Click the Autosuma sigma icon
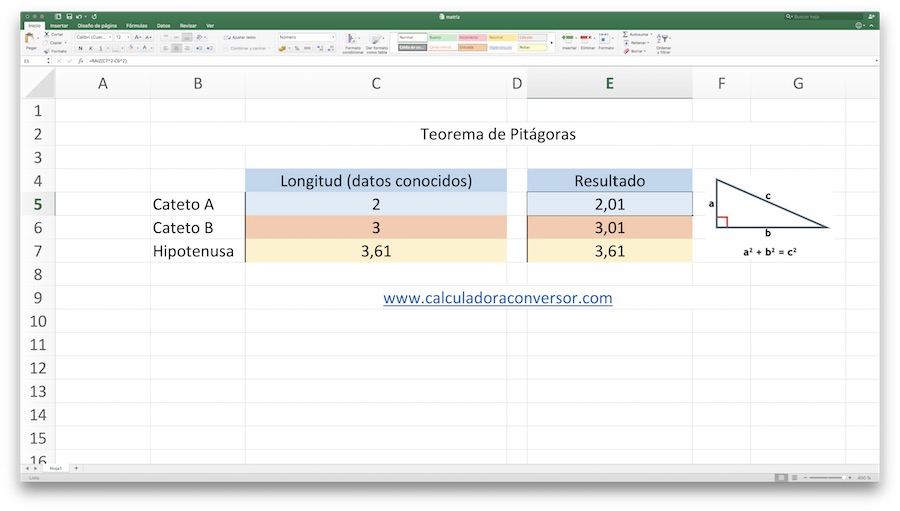 pos(625,34)
